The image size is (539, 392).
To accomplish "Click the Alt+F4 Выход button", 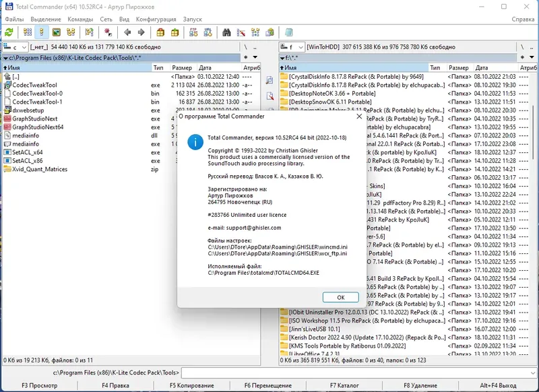I will 498,385.
